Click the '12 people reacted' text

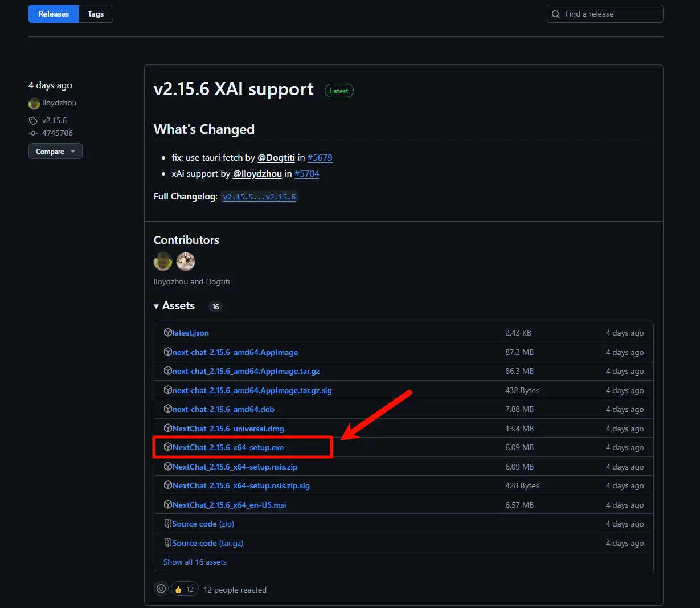coord(235,590)
